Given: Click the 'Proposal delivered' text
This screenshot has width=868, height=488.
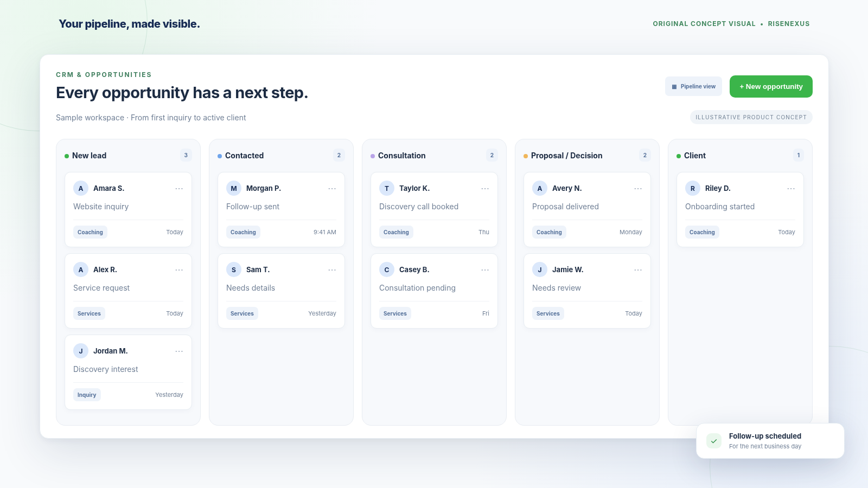Looking at the screenshot, I should click(565, 207).
